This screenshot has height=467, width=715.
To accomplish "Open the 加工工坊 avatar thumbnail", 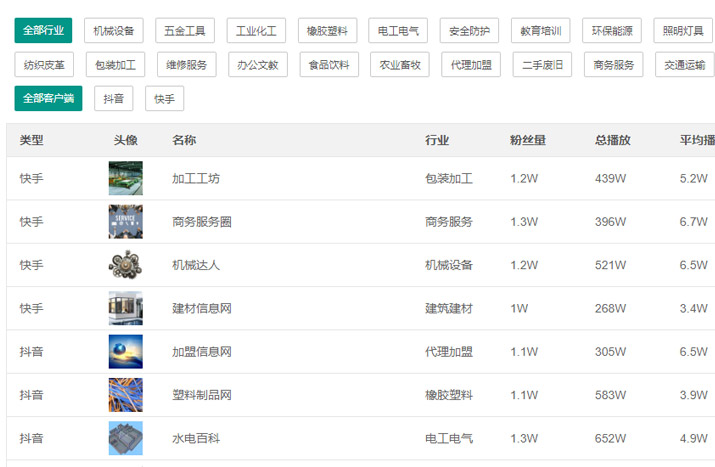I will [x=125, y=178].
